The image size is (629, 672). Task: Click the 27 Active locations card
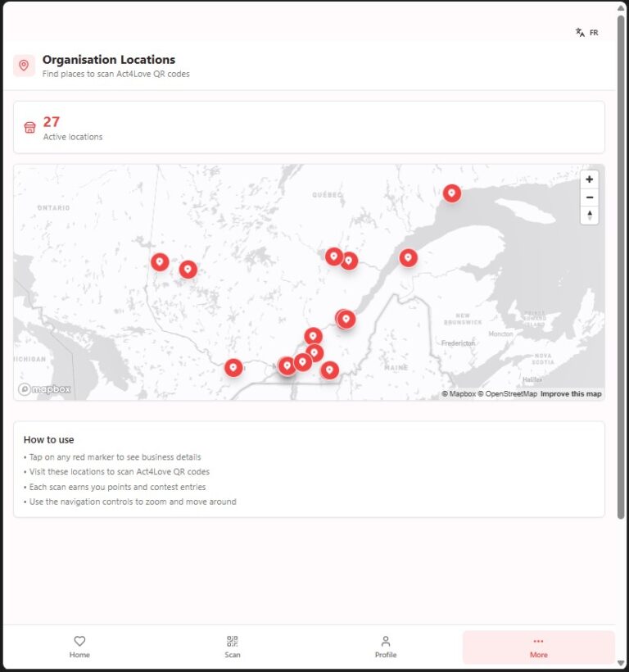tap(309, 128)
